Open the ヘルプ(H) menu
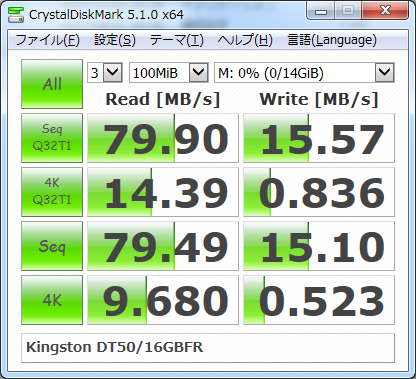The image size is (416, 379). (245, 40)
